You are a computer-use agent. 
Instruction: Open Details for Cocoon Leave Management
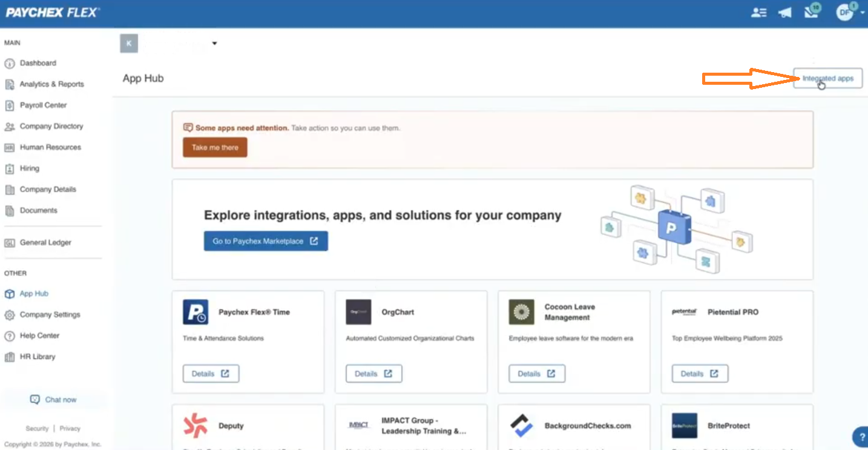pyautogui.click(x=536, y=374)
